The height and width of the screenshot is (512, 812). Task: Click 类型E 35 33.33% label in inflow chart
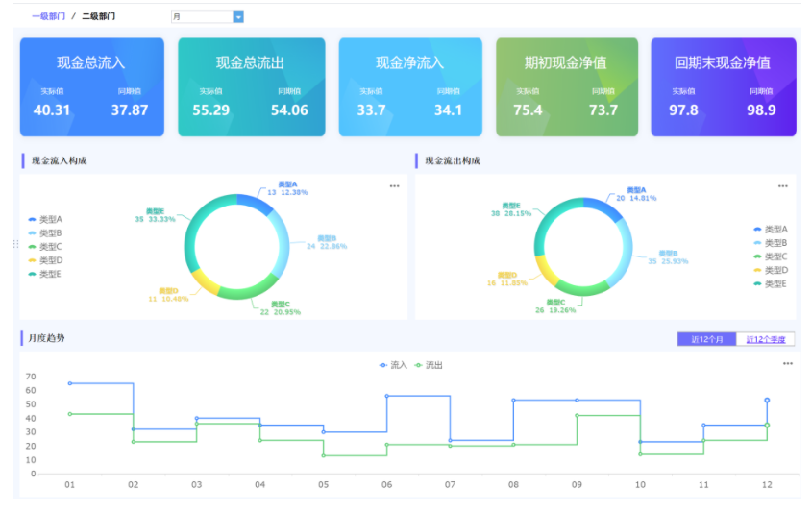click(156, 215)
